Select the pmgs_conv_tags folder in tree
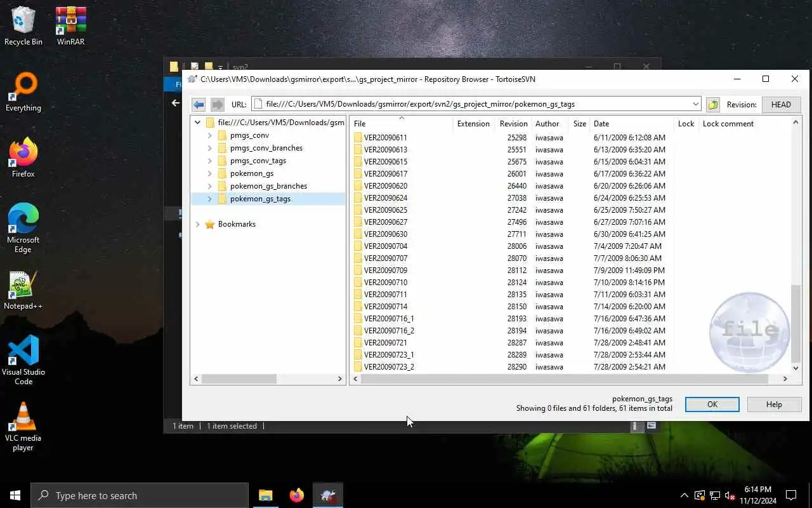812x508 pixels. 258,161
